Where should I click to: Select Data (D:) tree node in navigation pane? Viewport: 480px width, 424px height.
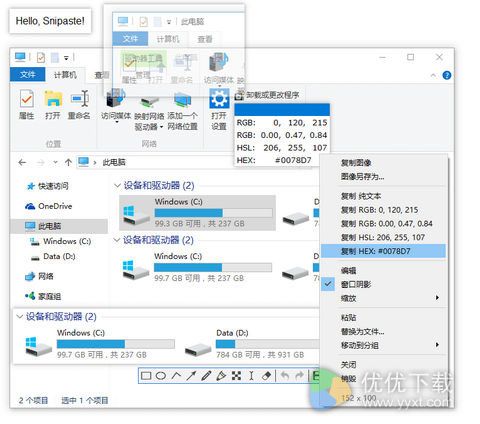[x=53, y=256]
